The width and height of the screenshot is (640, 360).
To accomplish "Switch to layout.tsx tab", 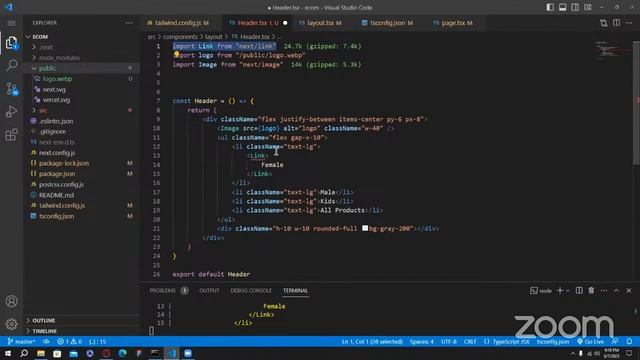I will coord(320,23).
